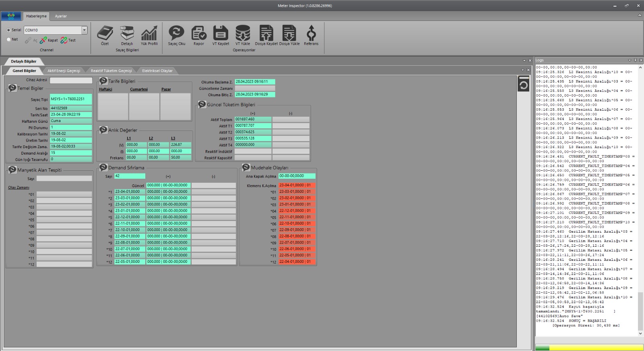Viewport: 644px width, 351px height.
Task: Select the Serial radio button
Action: 9,30
